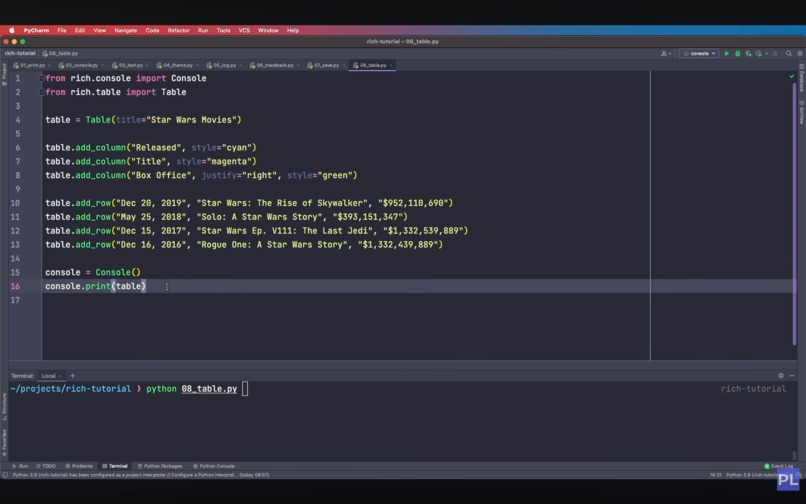Open Search Everywhere magnifier icon

tap(789, 53)
